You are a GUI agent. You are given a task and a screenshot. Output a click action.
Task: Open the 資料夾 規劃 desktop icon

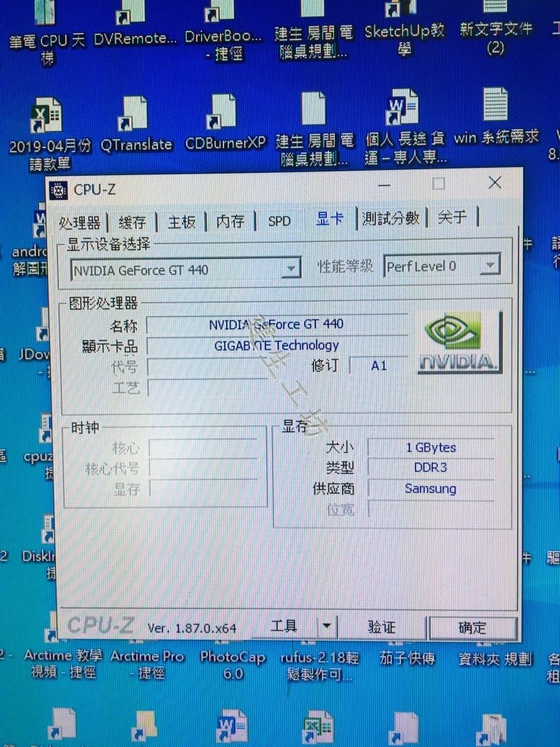pos(495,659)
